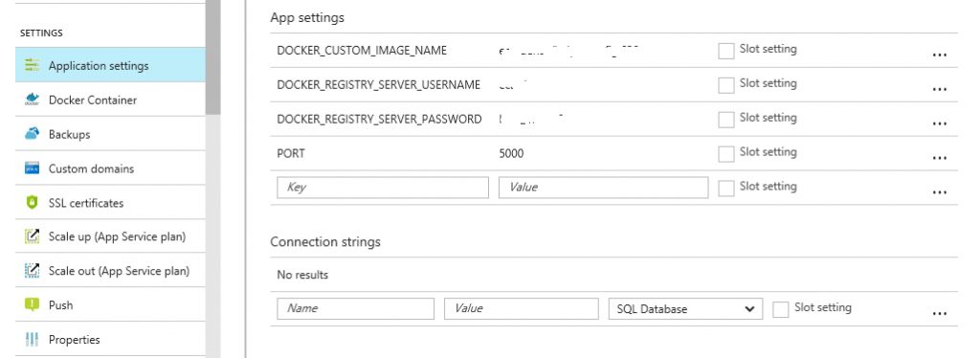Click the sidebar vertical scrollbar thumb
The width and height of the screenshot is (980, 358).
[213, 57]
